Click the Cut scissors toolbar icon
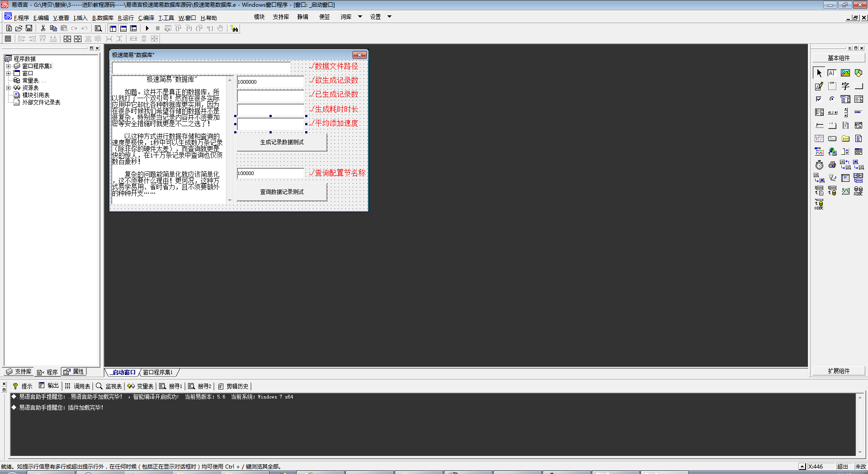 click(43, 28)
